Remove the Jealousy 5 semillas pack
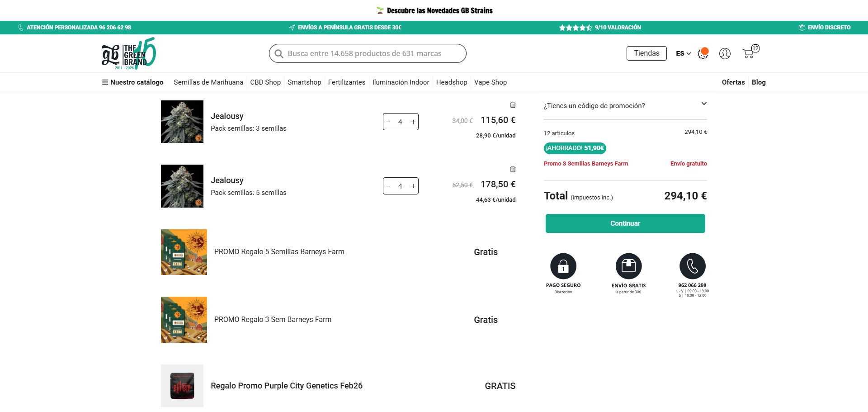The width and height of the screenshot is (868, 412). pyautogui.click(x=513, y=169)
